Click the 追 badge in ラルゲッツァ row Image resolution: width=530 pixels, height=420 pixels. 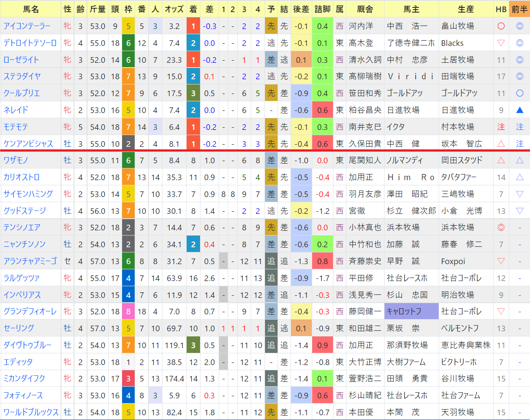point(271,278)
